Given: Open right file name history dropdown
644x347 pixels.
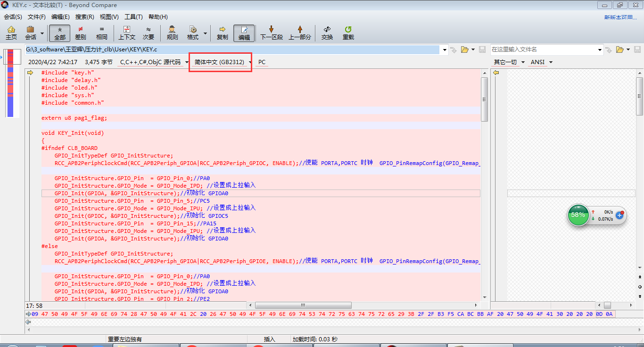Looking at the screenshot, I should click(600, 50).
